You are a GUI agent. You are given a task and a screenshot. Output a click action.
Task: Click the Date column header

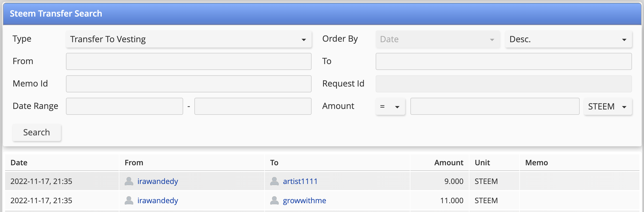click(19, 163)
